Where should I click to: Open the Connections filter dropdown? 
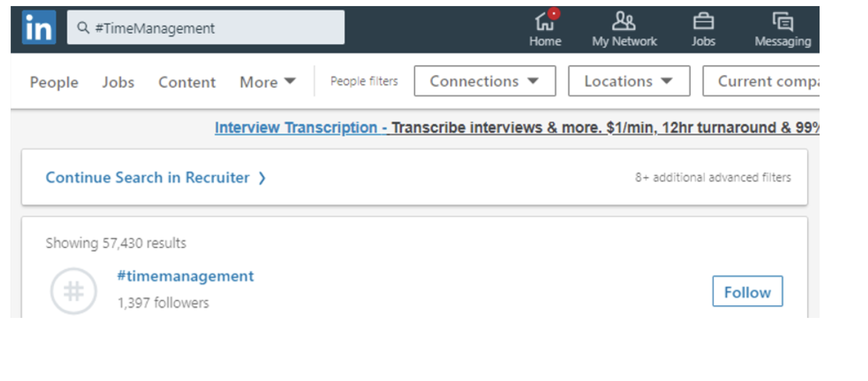click(x=484, y=81)
